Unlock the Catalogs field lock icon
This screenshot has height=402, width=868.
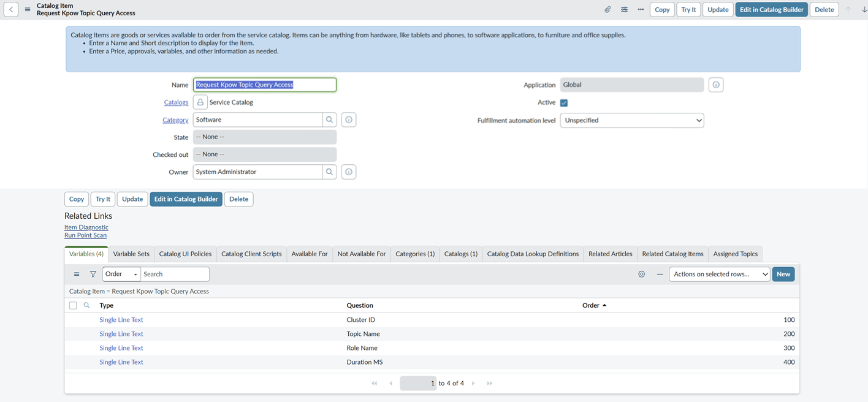[x=200, y=102]
